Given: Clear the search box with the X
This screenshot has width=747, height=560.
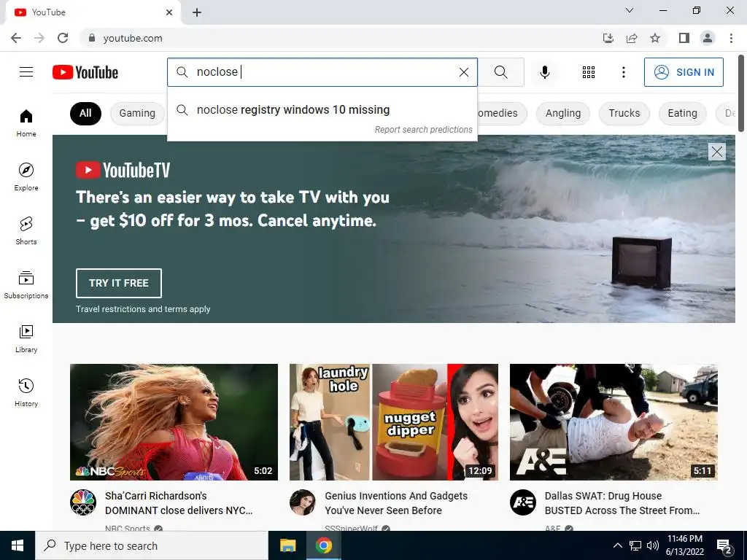Looking at the screenshot, I should pyautogui.click(x=463, y=72).
